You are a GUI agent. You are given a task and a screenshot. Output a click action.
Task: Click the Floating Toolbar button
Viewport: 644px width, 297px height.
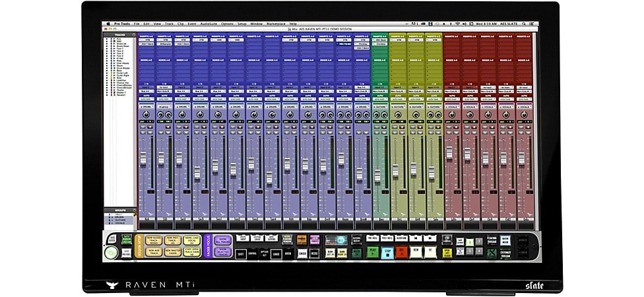click(492, 240)
